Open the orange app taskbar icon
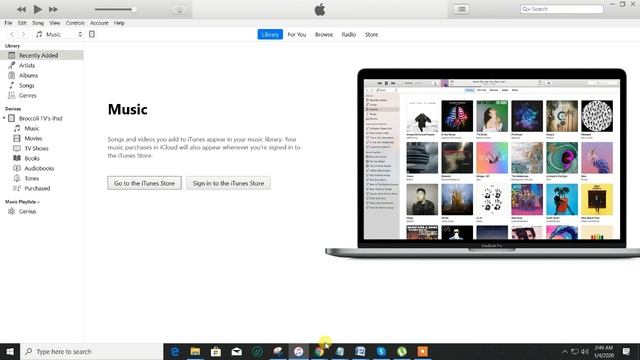 coord(422,351)
